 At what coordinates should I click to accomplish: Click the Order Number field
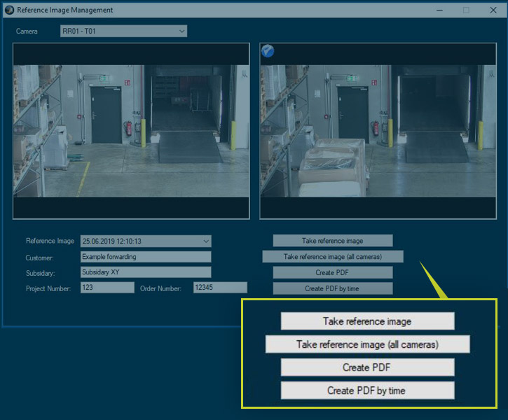coord(220,288)
